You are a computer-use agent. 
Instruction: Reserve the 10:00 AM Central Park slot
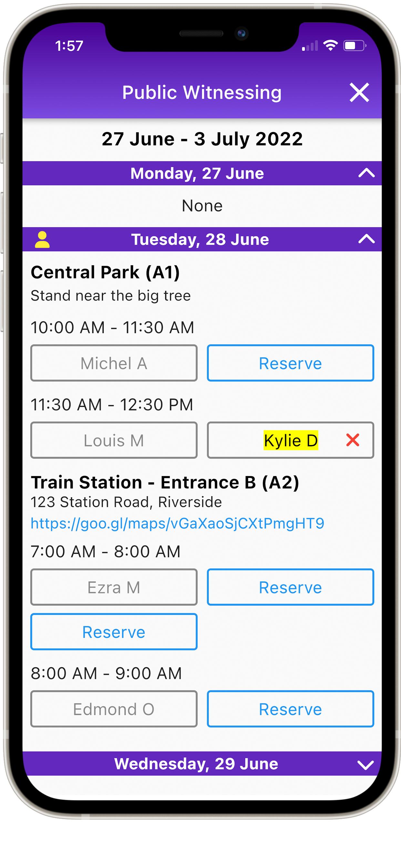tap(291, 363)
